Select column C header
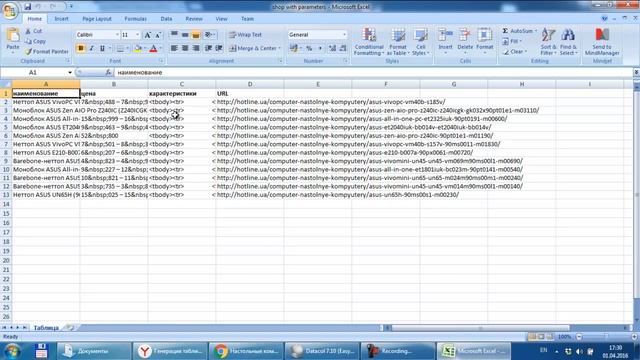This screenshot has height=360, width=640. point(182,84)
